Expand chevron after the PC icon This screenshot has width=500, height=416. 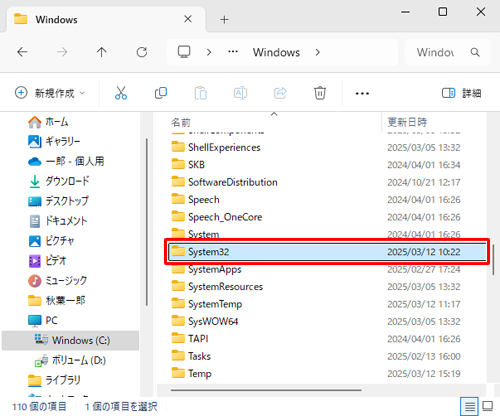pos(209,52)
